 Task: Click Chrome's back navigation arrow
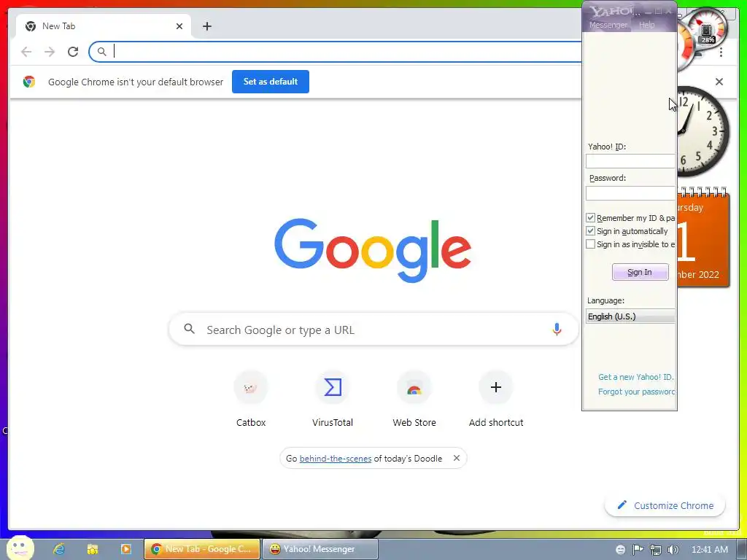click(27, 52)
